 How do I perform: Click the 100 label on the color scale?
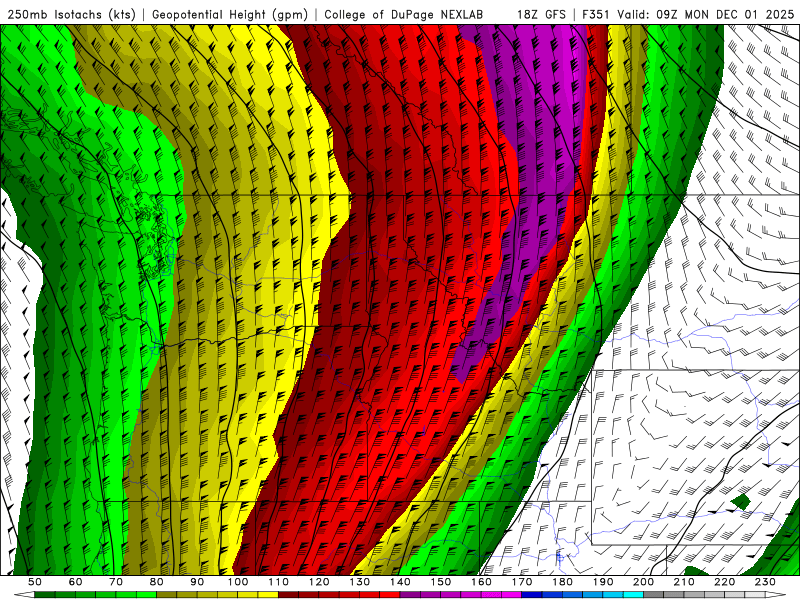[x=238, y=582]
